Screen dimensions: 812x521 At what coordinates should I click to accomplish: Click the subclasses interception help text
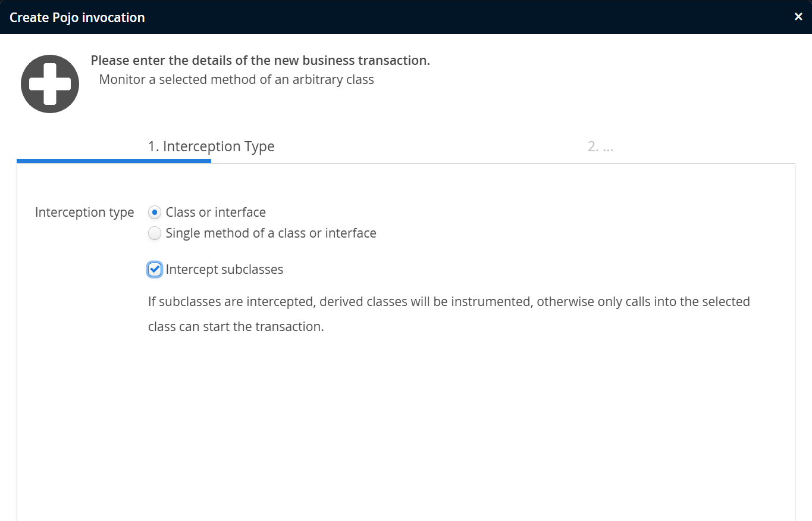[449, 302]
